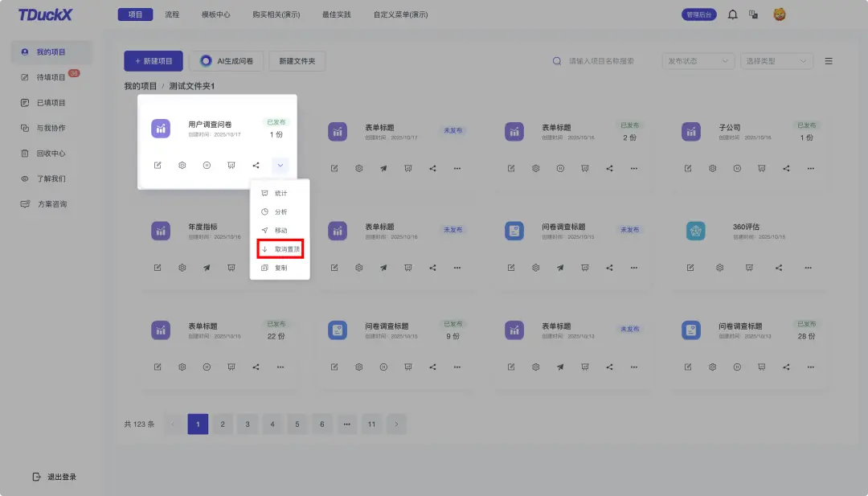Focus the project name search field
Screen dimensions: 868x496
(x=601, y=61)
